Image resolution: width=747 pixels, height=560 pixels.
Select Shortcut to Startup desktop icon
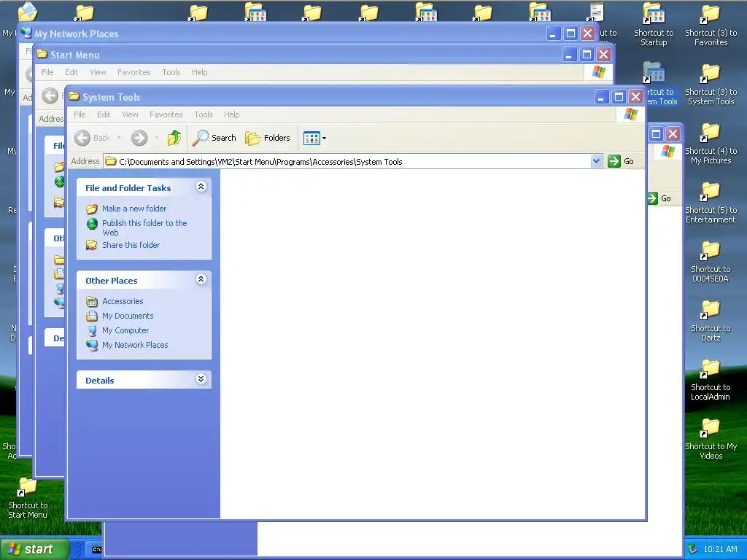[x=654, y=25]
